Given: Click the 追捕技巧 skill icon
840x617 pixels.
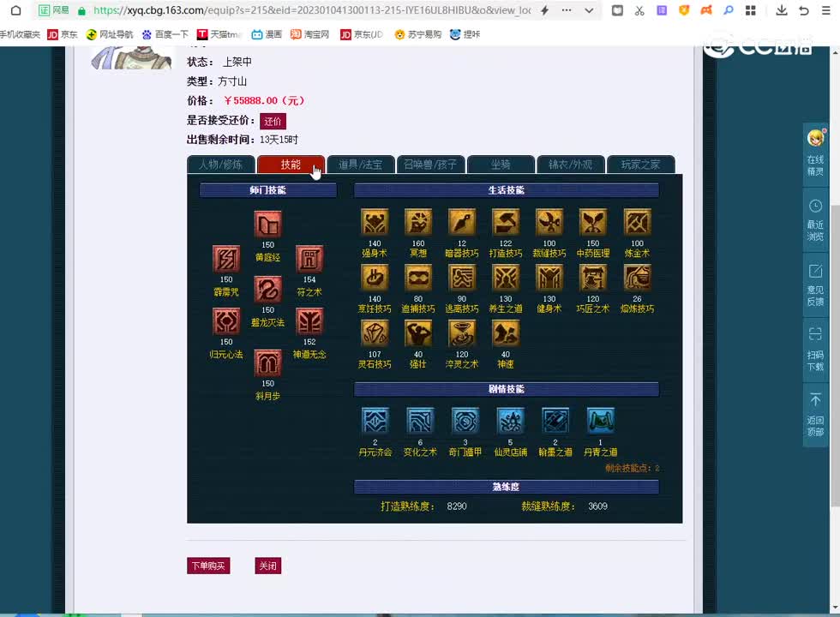Looking at the screenshot, I should point(418,278).
